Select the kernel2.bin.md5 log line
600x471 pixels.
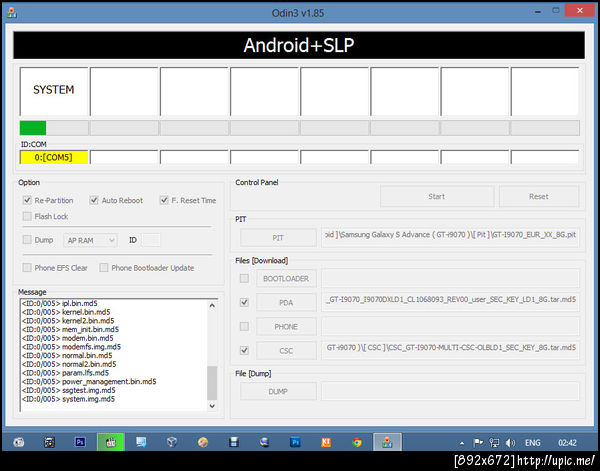click(68, 321)
